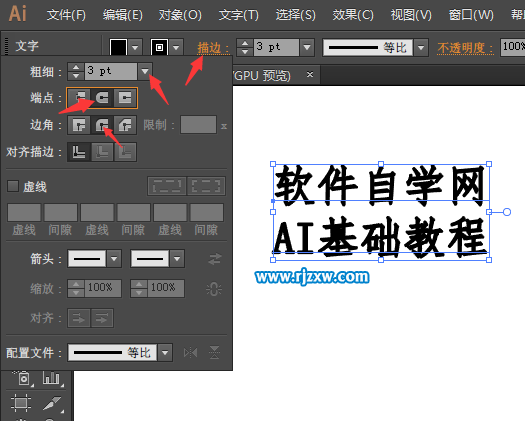Open the 等比 variable width profile dropdown in control bar

coord(421,47)
